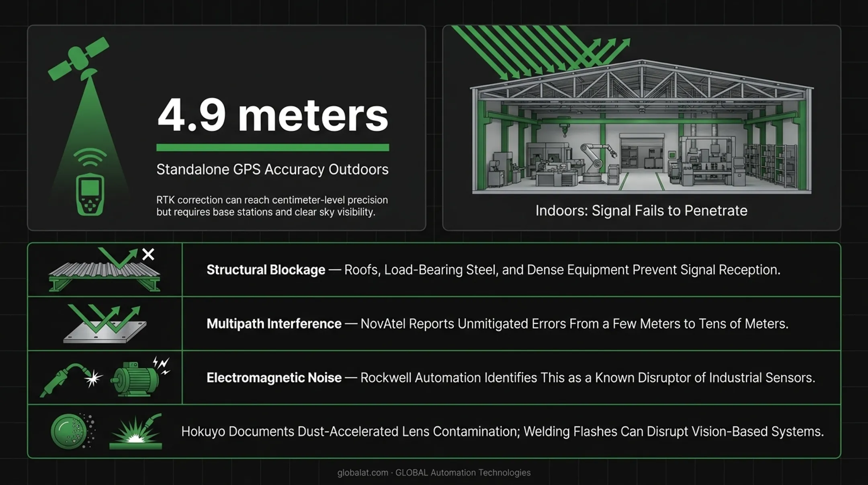This screenshot has height=485, width=868.
Task: Click the '4.9 meters' headline
Action: [x=272, y=115]
